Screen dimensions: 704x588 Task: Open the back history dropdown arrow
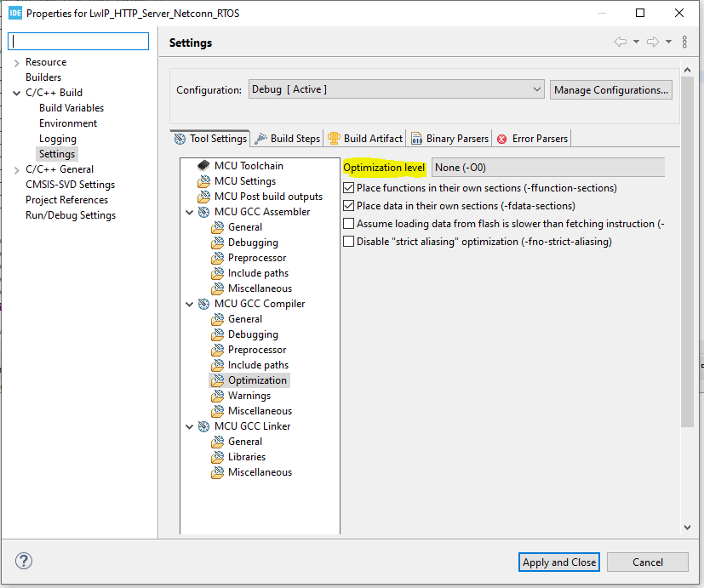636,42
